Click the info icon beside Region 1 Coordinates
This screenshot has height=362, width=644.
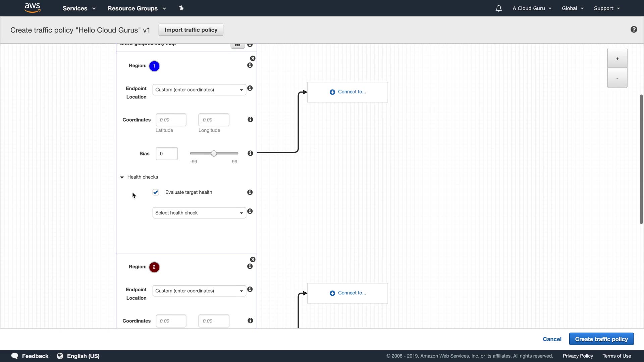250,120
